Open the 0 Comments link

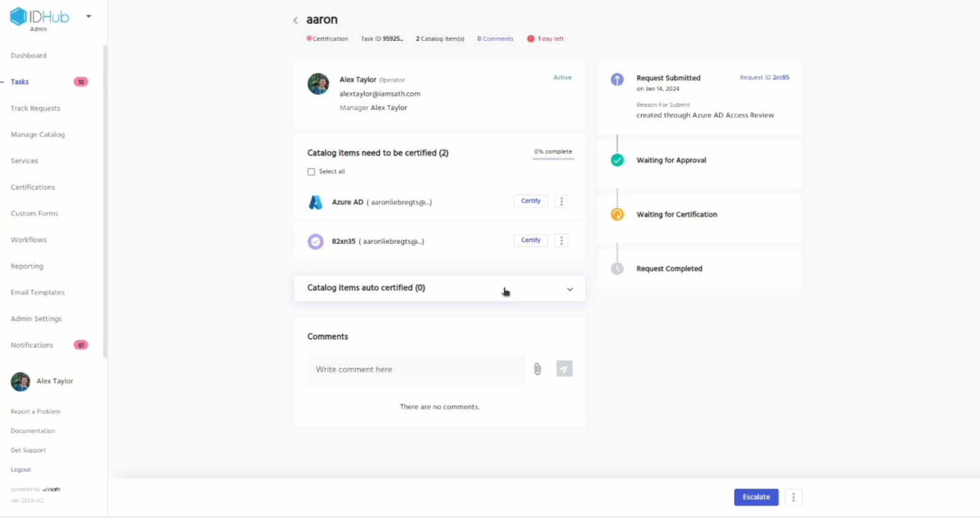click(x=495, y=39)
